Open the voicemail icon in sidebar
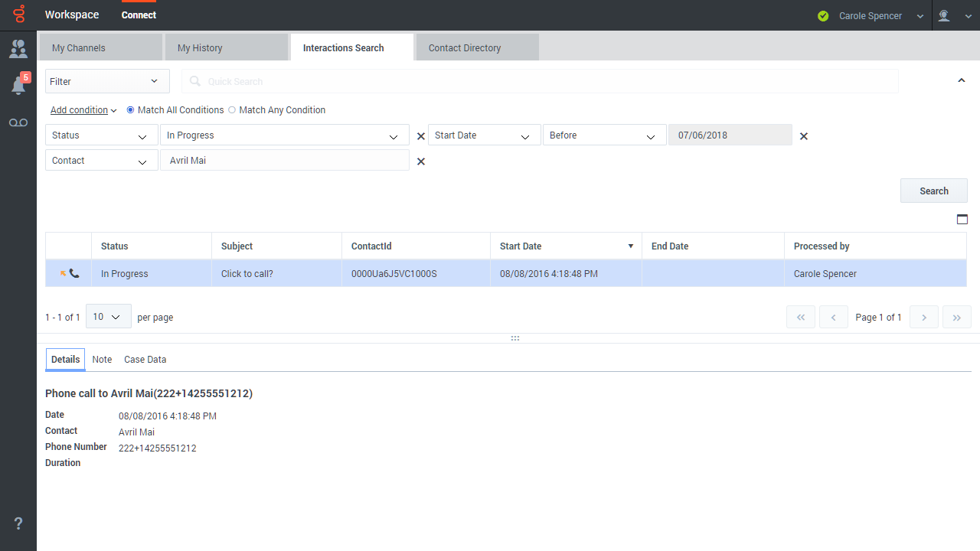The image size is (980, 551). (x=18, y=122)
